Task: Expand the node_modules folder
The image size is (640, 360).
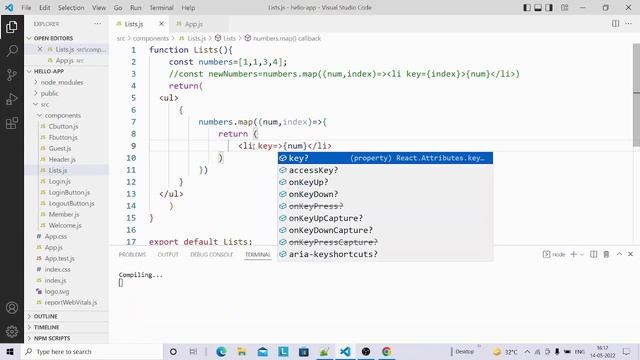Action: [62, 82]
